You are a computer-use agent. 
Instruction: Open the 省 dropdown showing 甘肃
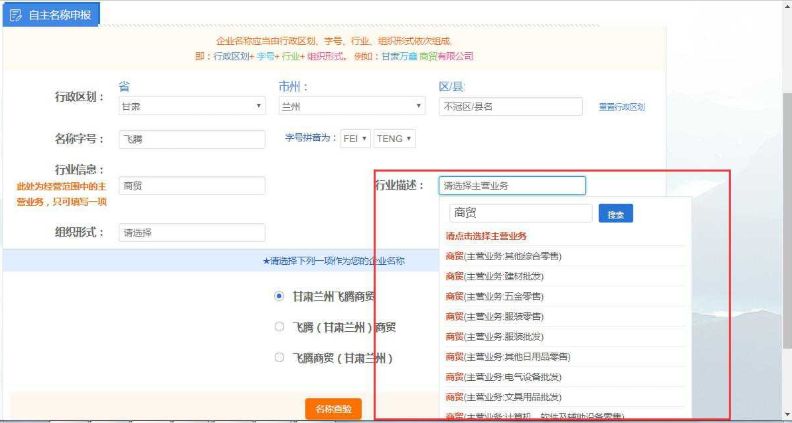(192, 106)
